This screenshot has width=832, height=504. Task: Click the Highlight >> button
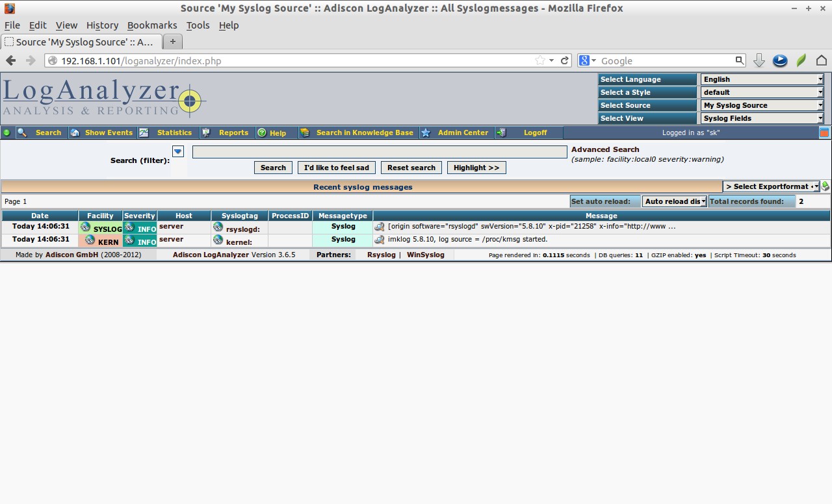coord(476,168)
